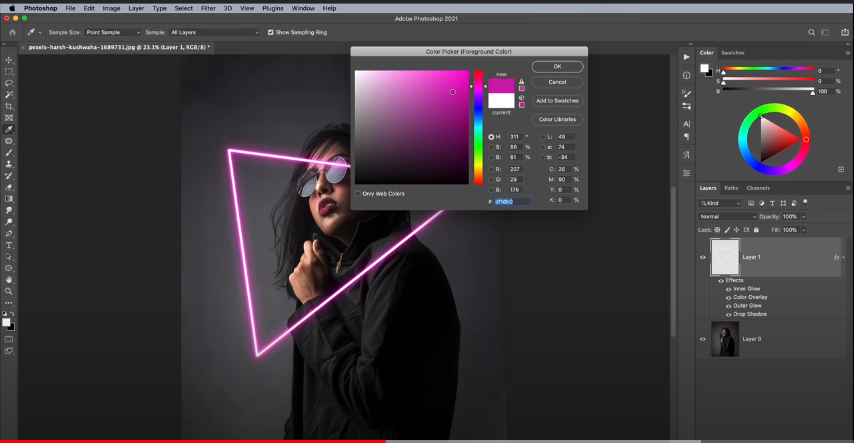Enable the Only Web Colors checkbox
The height and width of the screenshot is (443, 854).
[358, 193]
